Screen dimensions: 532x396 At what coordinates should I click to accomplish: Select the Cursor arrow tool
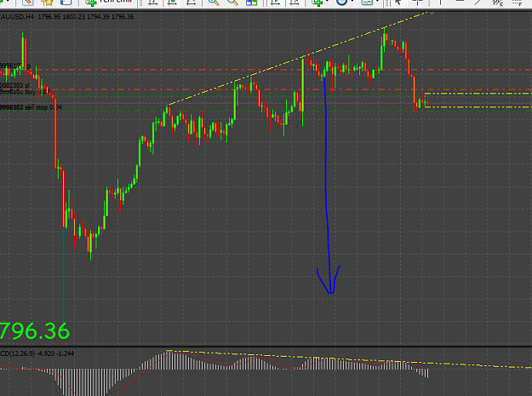pyautogui.click(x=398, y=2)
